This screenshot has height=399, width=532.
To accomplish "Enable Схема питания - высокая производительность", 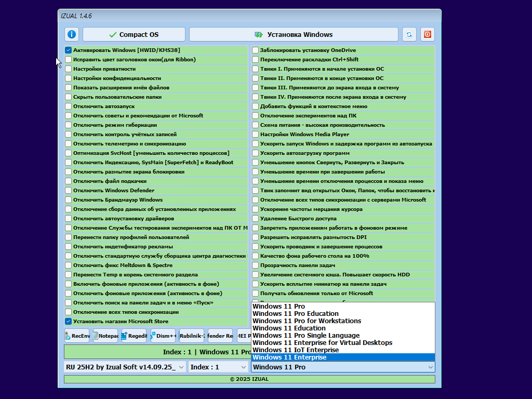I will (x=256, y=125).
